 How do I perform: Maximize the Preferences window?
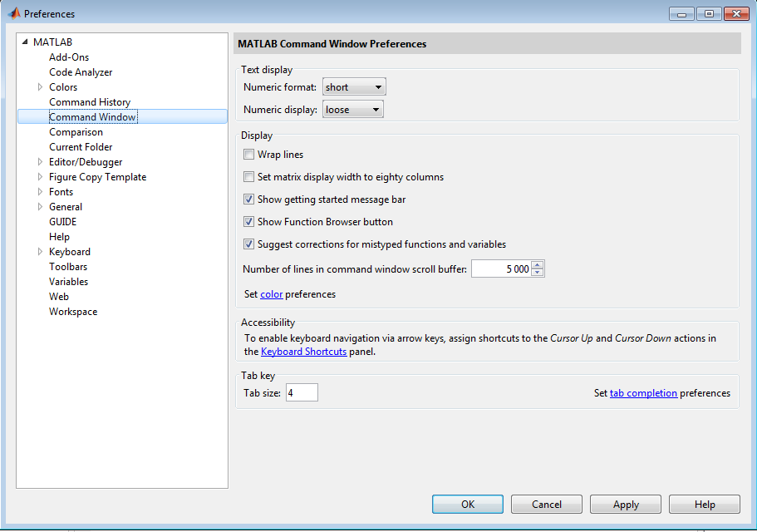click(709, 13)
